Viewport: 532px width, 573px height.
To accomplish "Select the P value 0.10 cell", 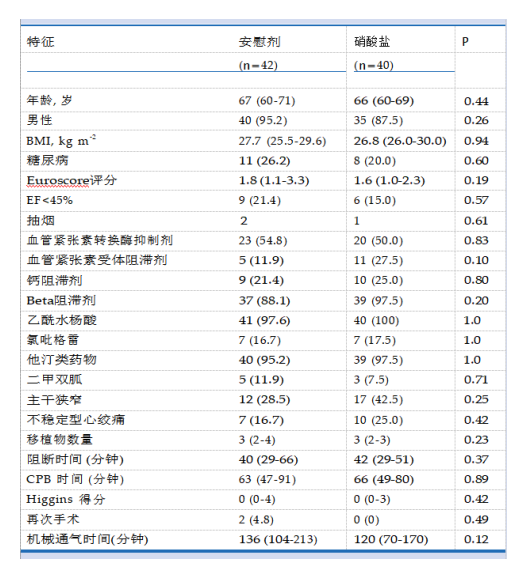I will (476, 260).
